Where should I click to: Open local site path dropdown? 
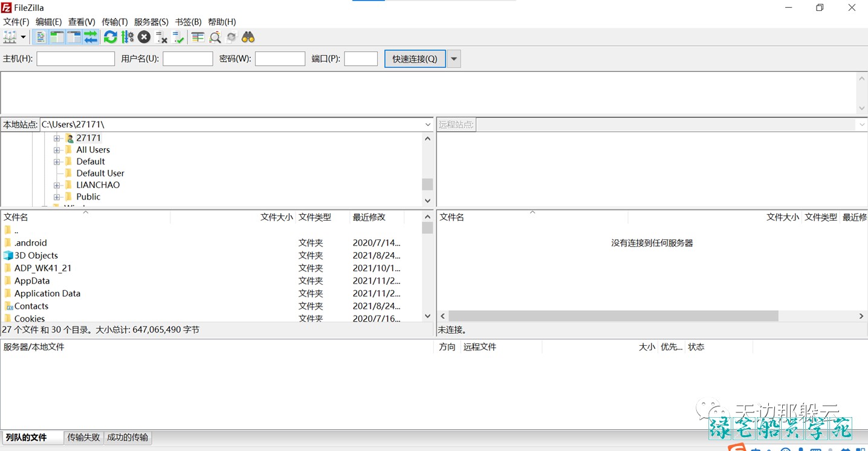point(428,125)
